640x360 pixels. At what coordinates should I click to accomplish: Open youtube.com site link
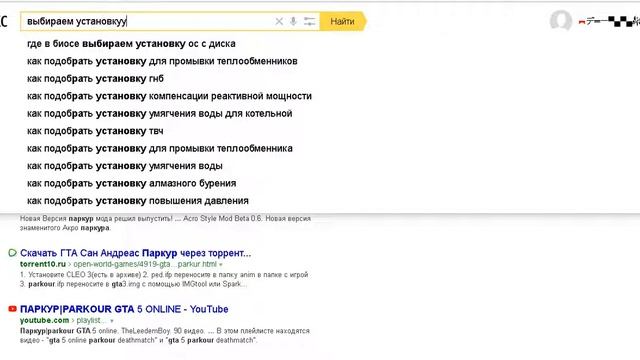(x=44, y=320)
